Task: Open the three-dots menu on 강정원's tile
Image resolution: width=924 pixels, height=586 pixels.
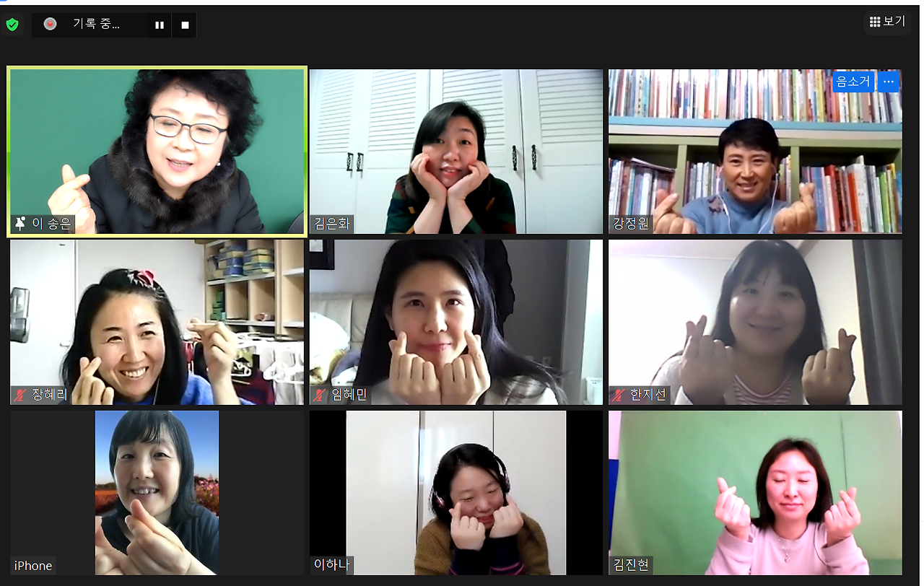Action: pos(889,82)
